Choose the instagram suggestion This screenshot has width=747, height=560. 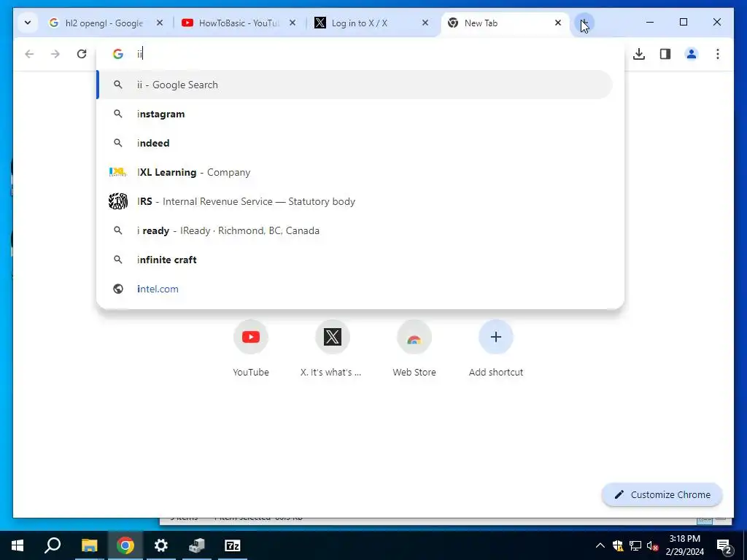pyautogui.click(x=355, y=114)
